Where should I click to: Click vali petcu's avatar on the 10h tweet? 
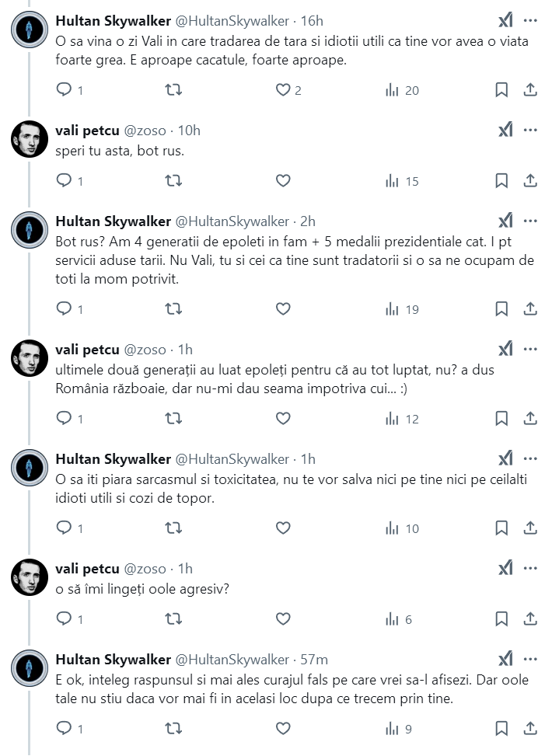pyautogui.click(x=30, y=140)
